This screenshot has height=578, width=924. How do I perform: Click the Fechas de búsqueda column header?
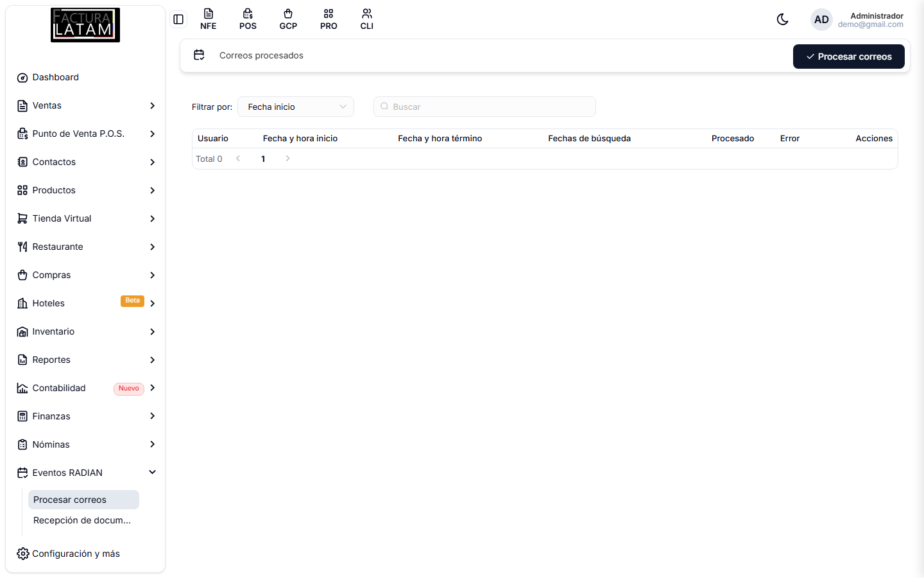[x=589, y=138]
